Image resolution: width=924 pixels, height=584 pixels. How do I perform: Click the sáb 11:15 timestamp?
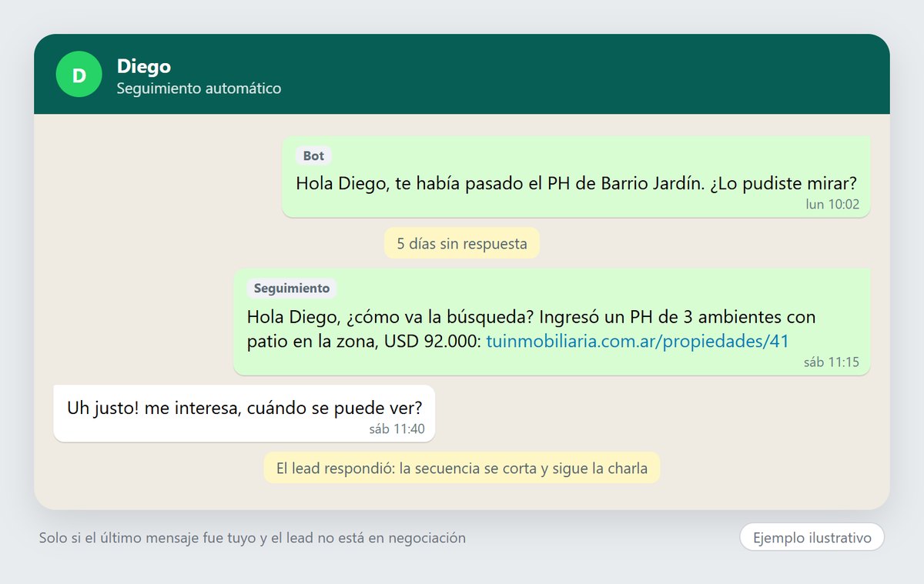point(832,362)
